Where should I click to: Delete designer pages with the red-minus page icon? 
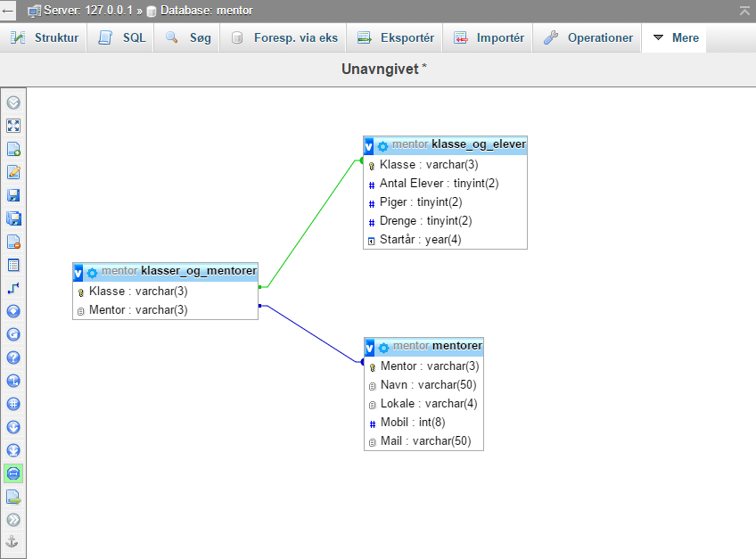pyautogui.click(x=13, y=242)
